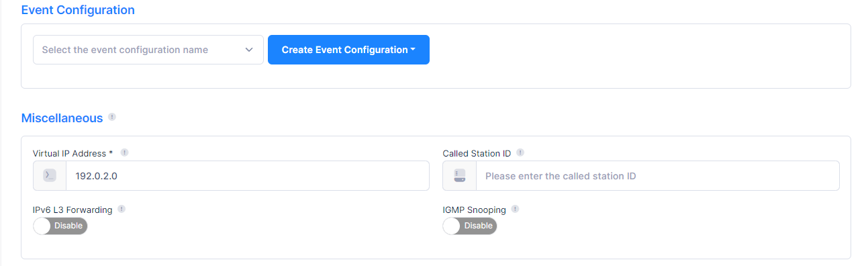Click the Virtual IP Address label
Screen dimensions: 868x266
(x=73, y=153)
